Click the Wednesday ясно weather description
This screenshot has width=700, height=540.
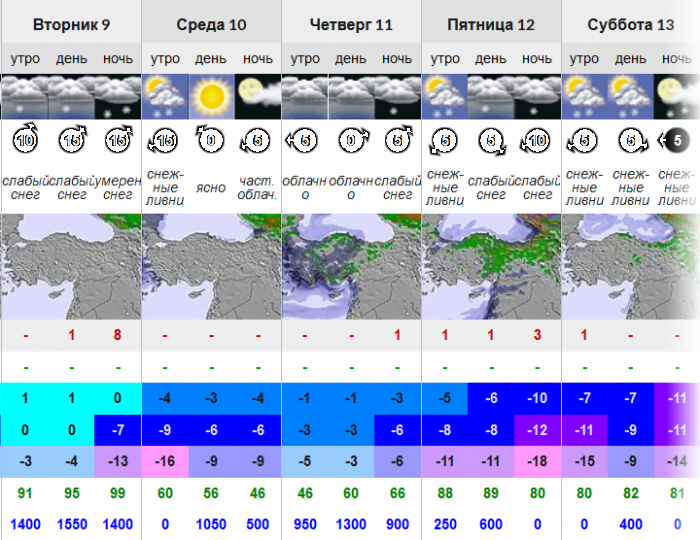tap(211, 188)
